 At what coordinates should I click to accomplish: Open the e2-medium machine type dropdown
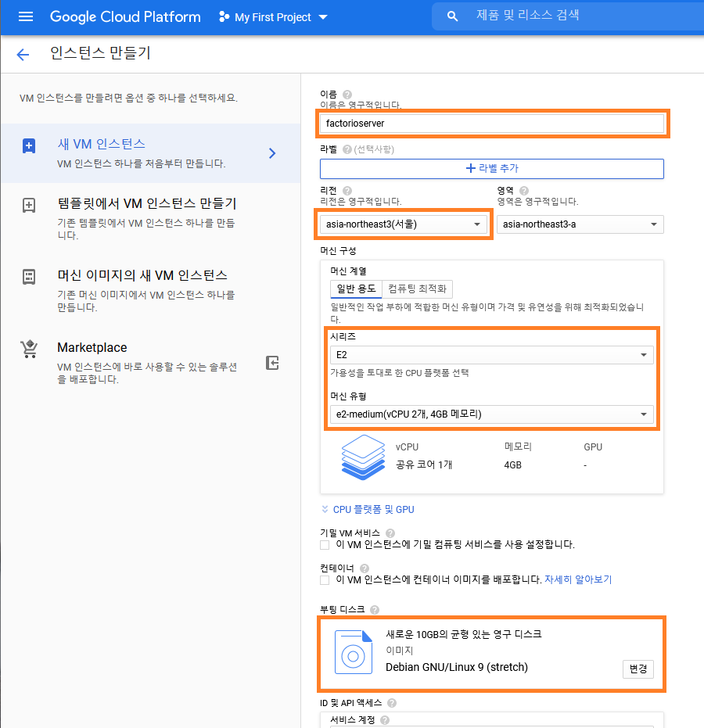492,414
